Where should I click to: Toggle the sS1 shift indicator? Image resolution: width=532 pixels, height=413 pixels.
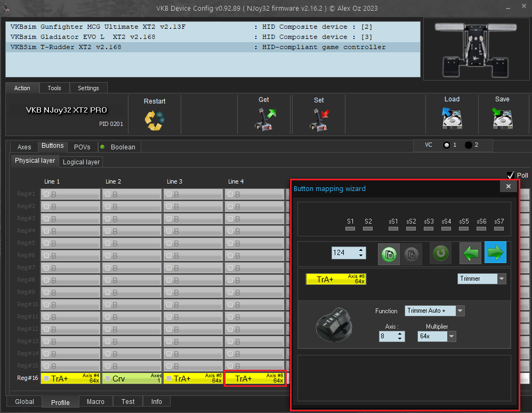pos(393,228)
